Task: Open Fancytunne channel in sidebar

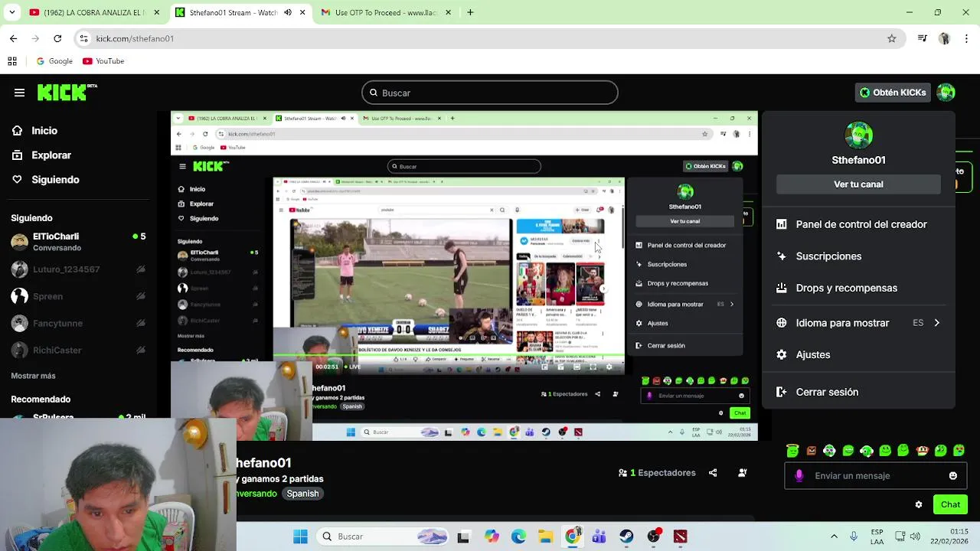Action: (78, 323)
